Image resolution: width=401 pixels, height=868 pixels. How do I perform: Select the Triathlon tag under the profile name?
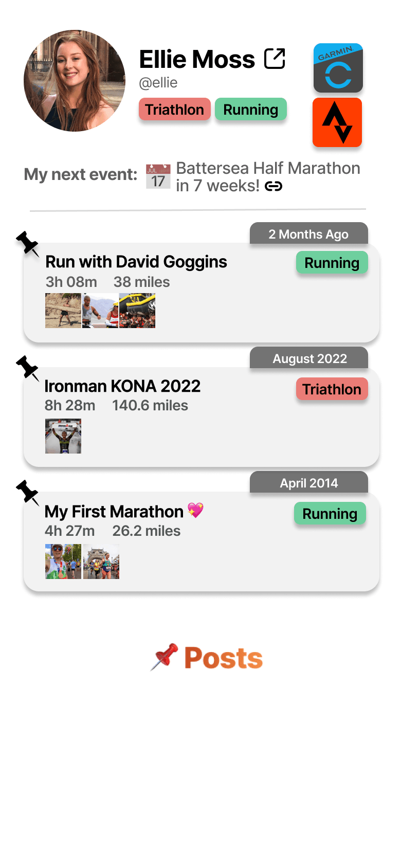174,110
